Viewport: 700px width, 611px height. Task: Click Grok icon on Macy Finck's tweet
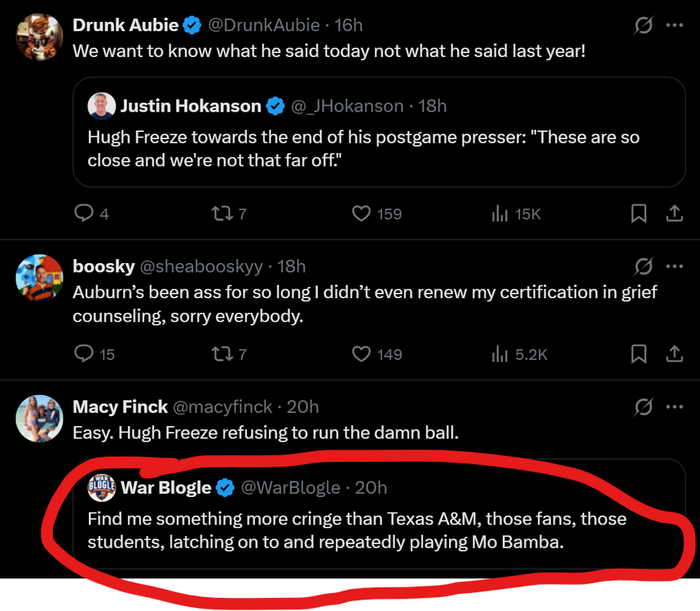(x=644, y=406)
